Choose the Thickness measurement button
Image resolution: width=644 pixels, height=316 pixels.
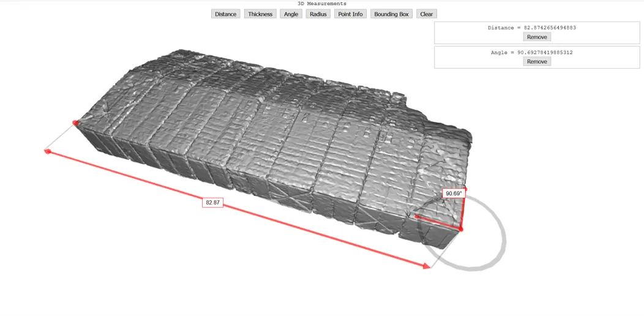(260, 14)
